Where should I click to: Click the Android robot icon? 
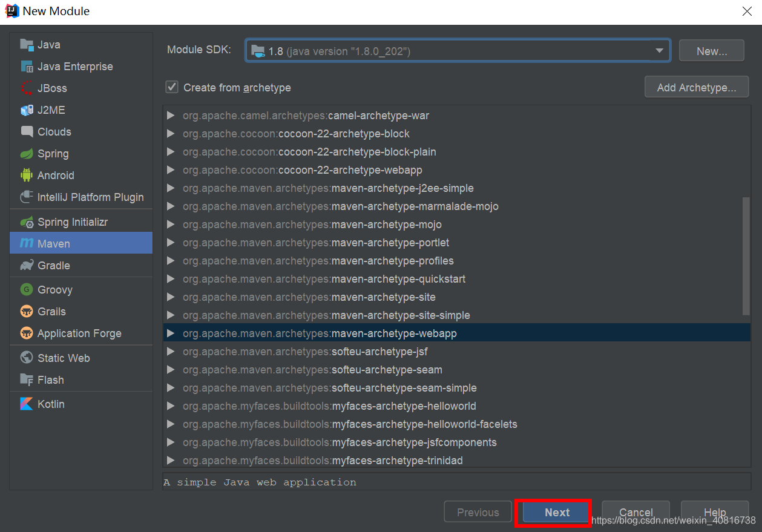pos(26,176)
